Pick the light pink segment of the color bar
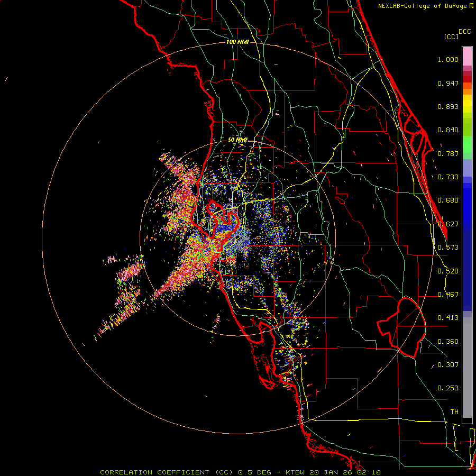 [467, 57]
